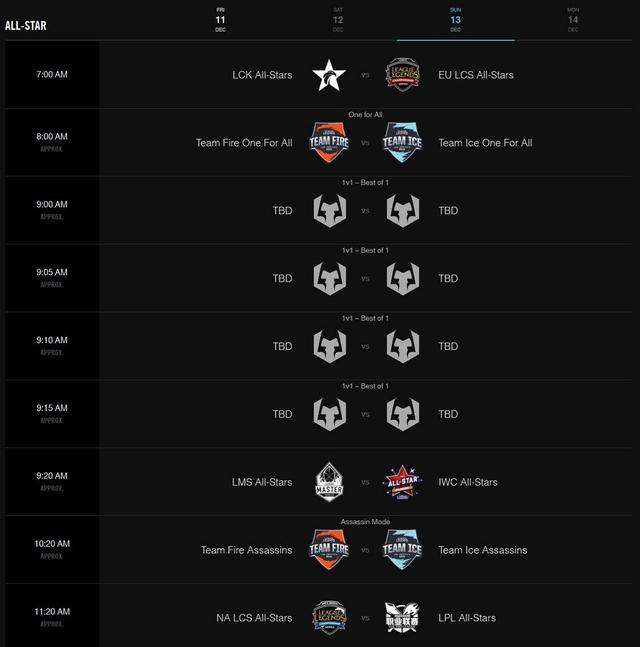Click the Team Ice Assassins name
This screenshot has height=647, width=640.
click(482, 550)
